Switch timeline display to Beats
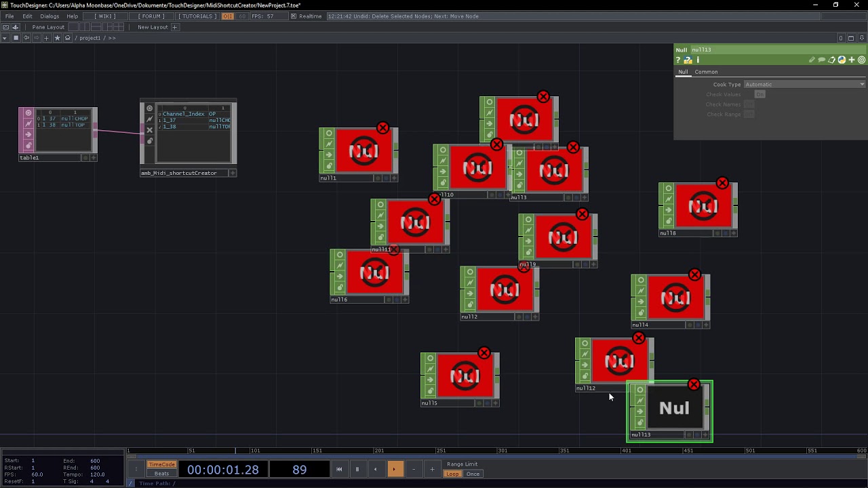The height and width of the screenshot is (488, 868). [x=162, y=474]
